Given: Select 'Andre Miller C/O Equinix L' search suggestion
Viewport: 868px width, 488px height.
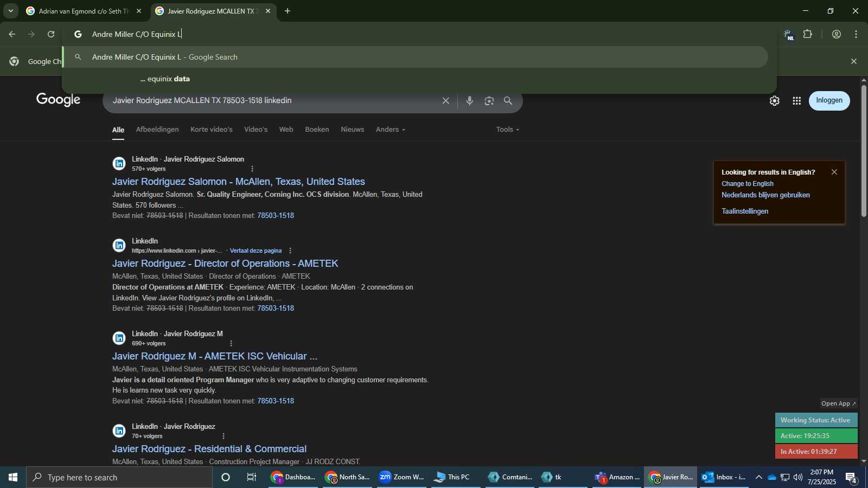Looking at the screenshot, I should tap(414, 57).
